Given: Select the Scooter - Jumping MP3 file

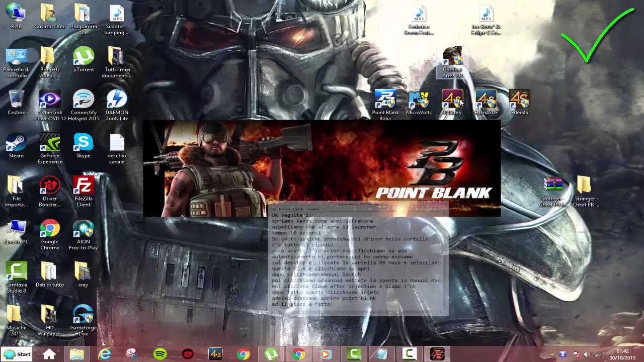Looking at the screenshot, I should [117, 19].
